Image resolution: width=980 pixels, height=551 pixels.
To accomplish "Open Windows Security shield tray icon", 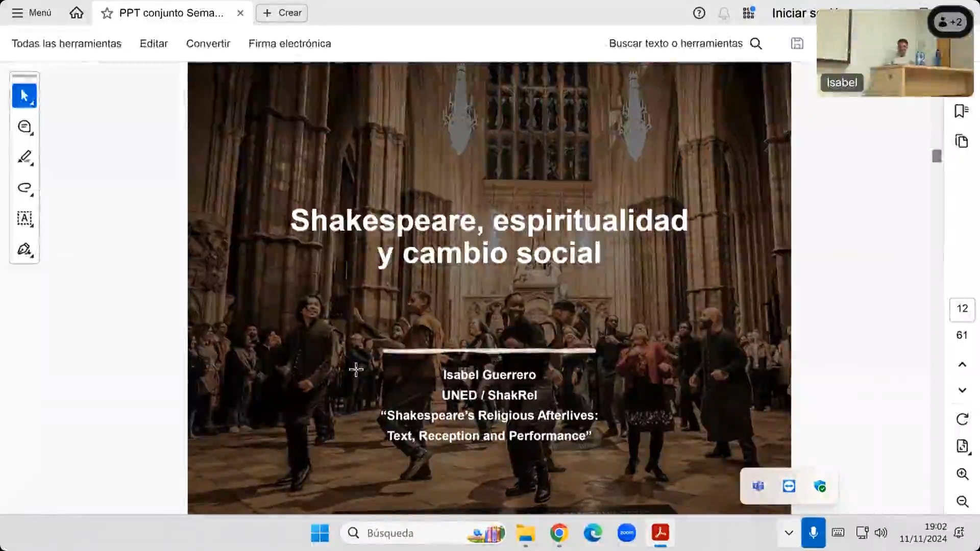I will 820,486.
